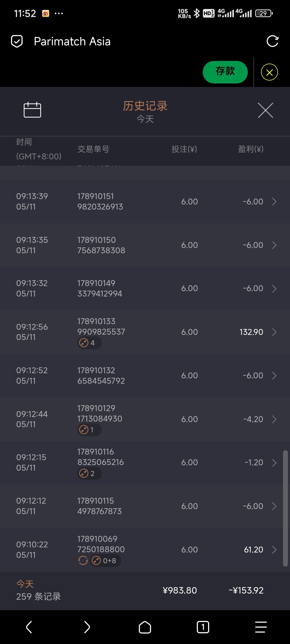Close the 历史记录 history panel
This screenshot has height=644, width=290.
pyautogui.click(x=265, y=110)
